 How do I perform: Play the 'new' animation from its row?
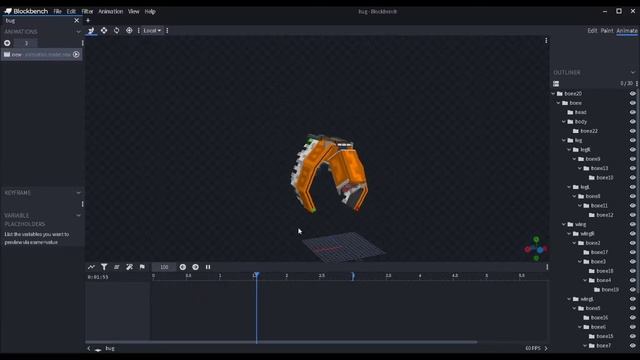[76, 54]
